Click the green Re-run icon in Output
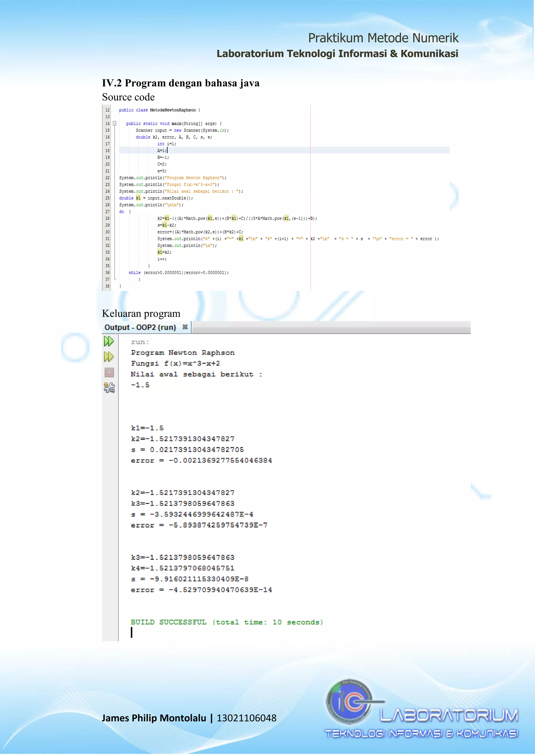 tap(109, 341)
